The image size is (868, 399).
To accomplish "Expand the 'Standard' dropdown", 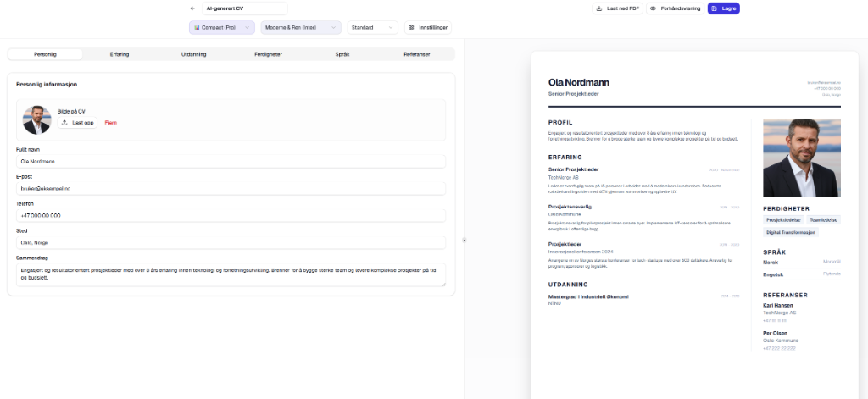I will point(373,28).
